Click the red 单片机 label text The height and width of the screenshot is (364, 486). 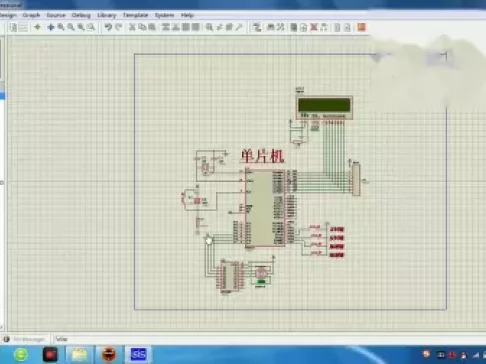[x=262, y=156]
